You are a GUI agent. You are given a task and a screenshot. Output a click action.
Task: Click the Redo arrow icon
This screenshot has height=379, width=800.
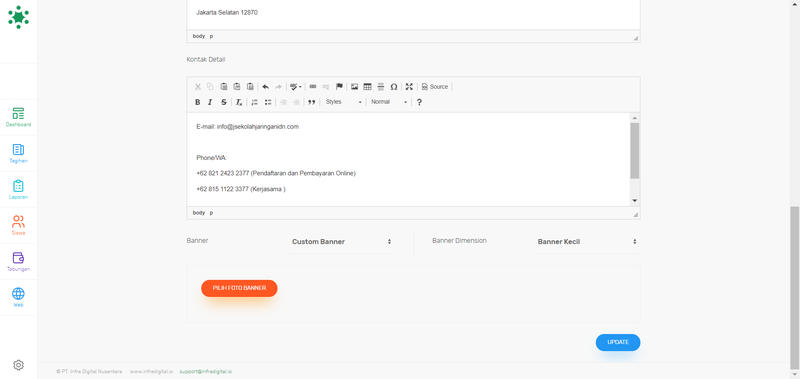tap(279, 87)
